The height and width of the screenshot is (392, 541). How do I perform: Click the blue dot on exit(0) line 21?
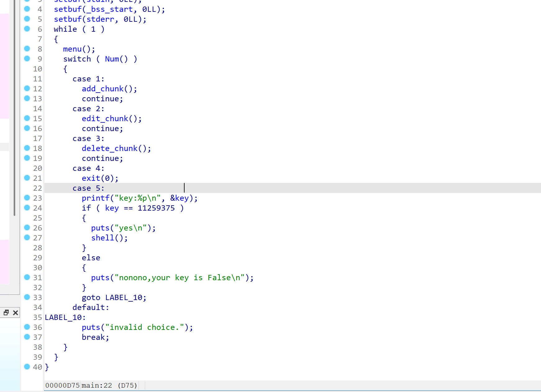tap(27, 178)
